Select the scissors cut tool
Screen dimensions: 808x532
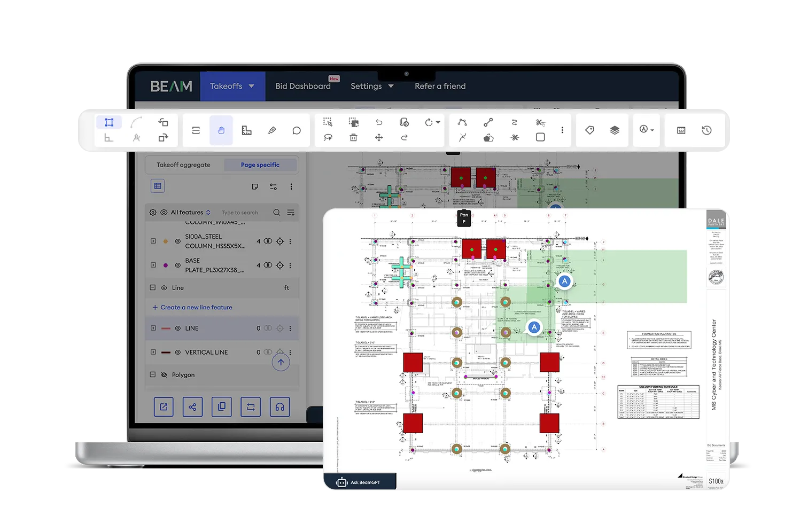[x=514, y=138]
